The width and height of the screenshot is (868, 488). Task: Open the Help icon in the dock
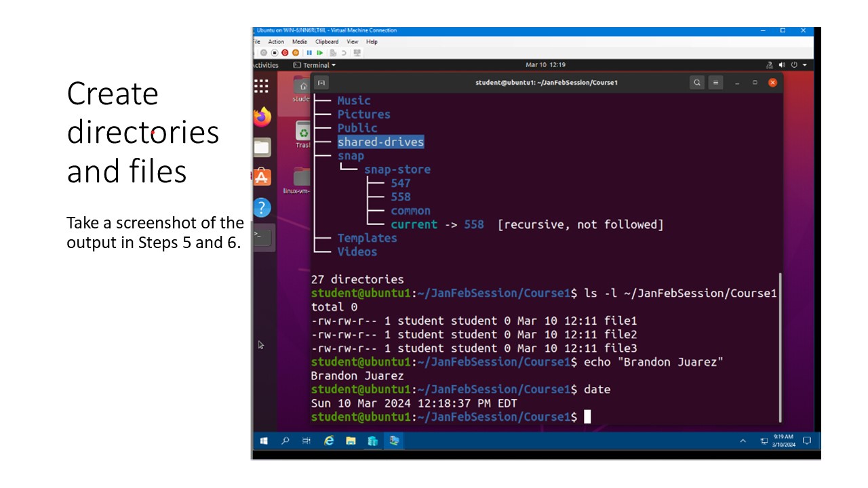pyautogui.click(x=262, y=207)
